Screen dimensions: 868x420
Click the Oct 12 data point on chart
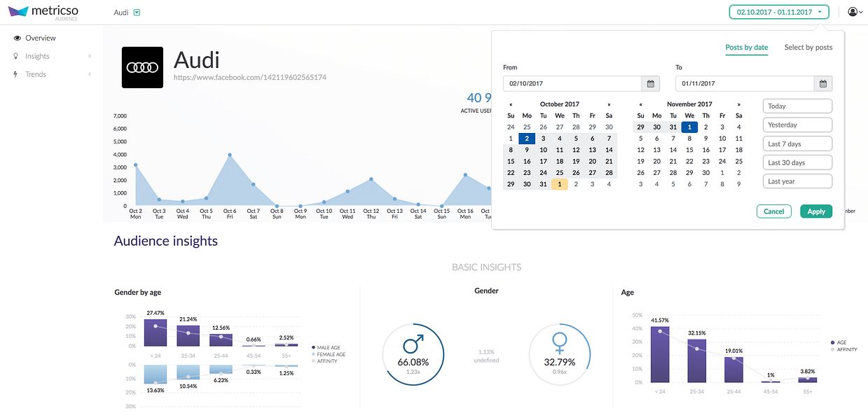tap(371, 179)
